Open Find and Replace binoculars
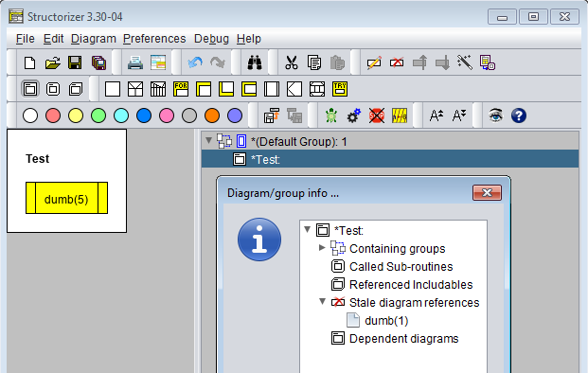Image resolution: width=588 pixels, height=373 pixels. [255, 62]
